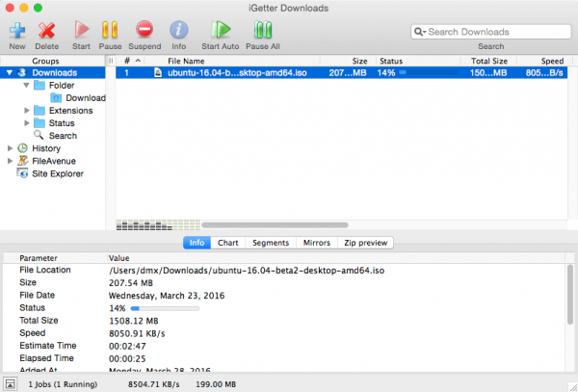This screenshot has width=578, height=392.
Task: Click in the Search Downloads field
Action: click(x=491, y=32)
